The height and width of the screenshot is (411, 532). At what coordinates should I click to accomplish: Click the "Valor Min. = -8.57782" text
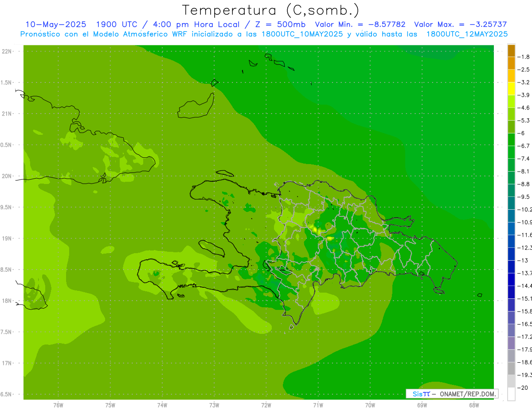(360, 24)
